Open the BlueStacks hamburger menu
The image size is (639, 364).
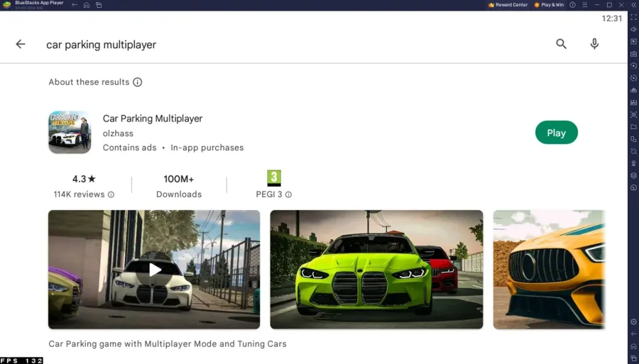coord(585,5)
